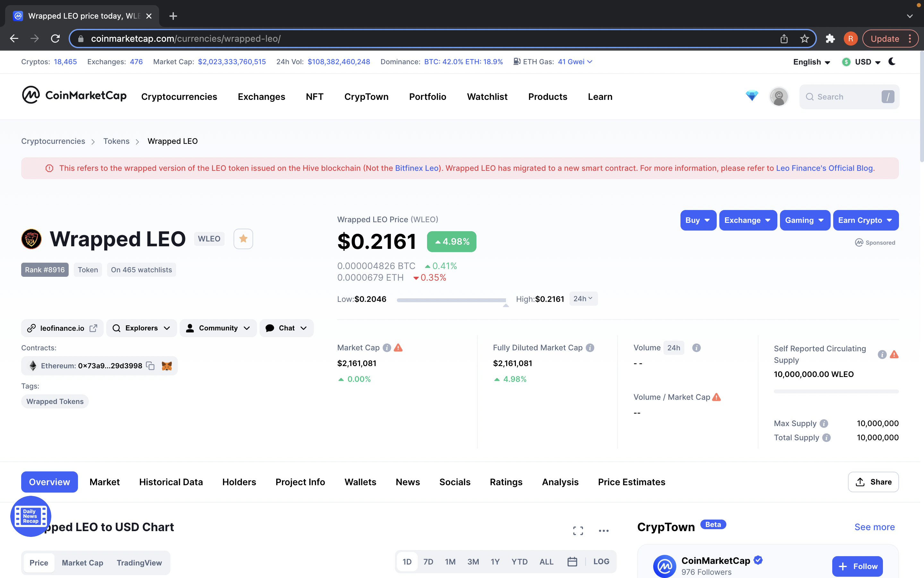Select ALL chart range
This screenshot has width=924, height=578.
point(546,562)
